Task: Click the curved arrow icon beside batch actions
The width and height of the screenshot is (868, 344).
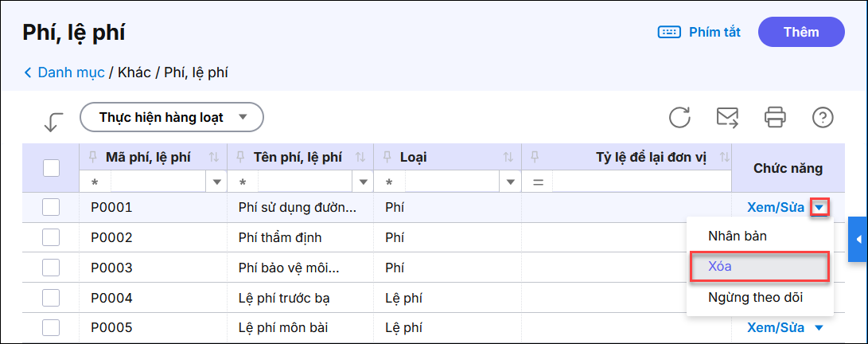Action: tap(53, 122)
